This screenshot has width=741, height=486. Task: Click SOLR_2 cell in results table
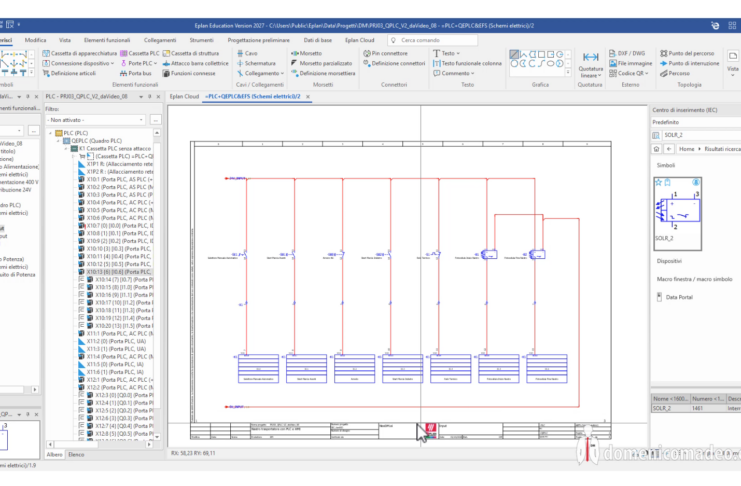[x=671, y=408]
